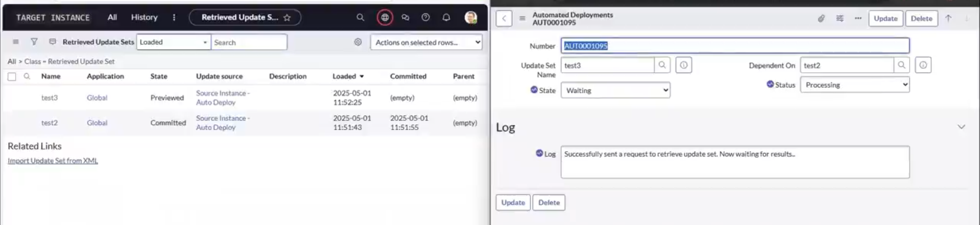Open the help question mark icon
The width and height of the screenshot is (980, 225).
[x=425, y=17]
